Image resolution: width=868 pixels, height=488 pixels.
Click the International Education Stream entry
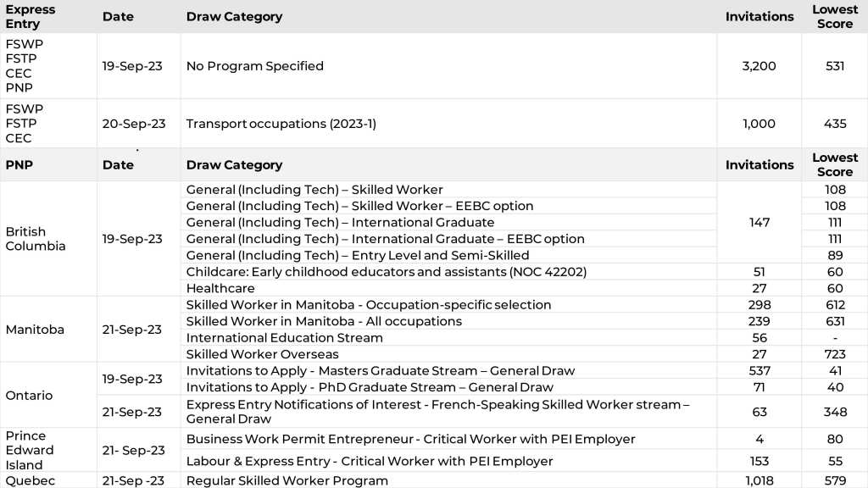pyautogui.click(x=284, y=337)
